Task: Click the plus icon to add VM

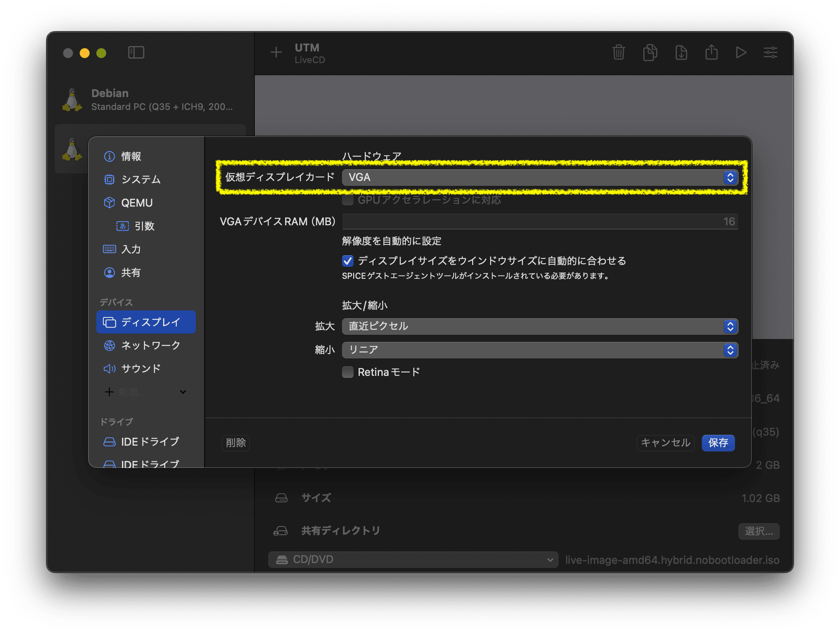Action: 276,53
